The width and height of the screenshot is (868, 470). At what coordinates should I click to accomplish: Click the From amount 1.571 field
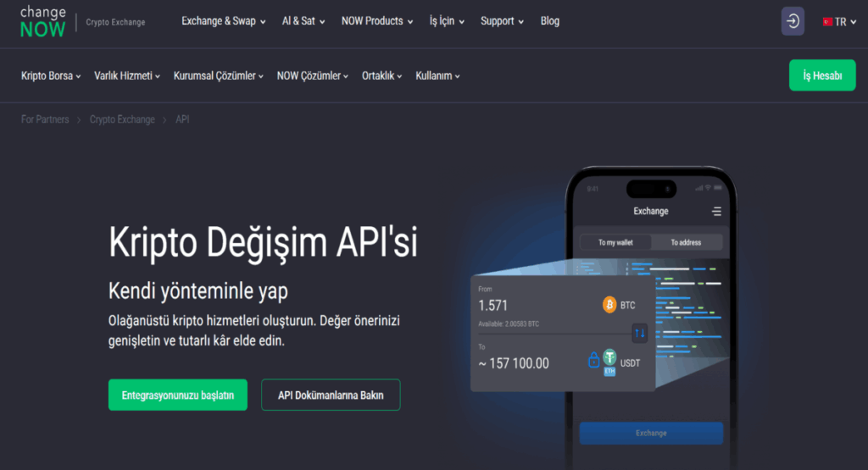pyautogui.click(x=492, y=305)
